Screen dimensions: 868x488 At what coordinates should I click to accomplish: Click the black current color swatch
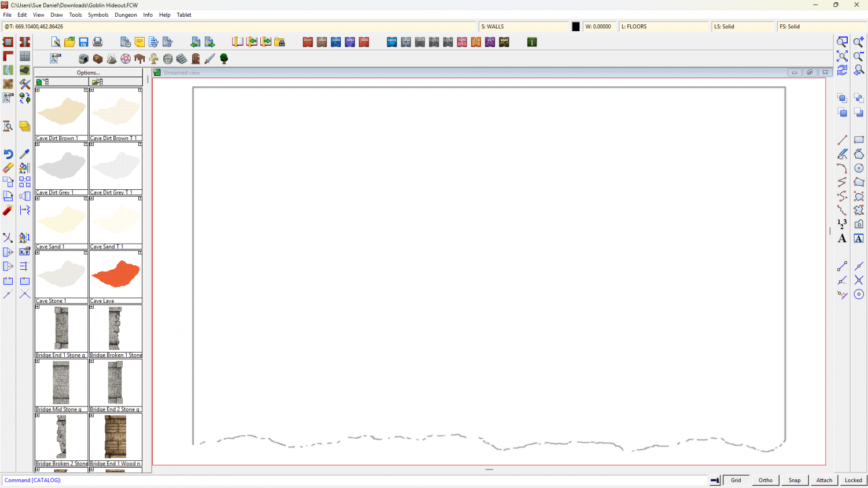[576, 27]
